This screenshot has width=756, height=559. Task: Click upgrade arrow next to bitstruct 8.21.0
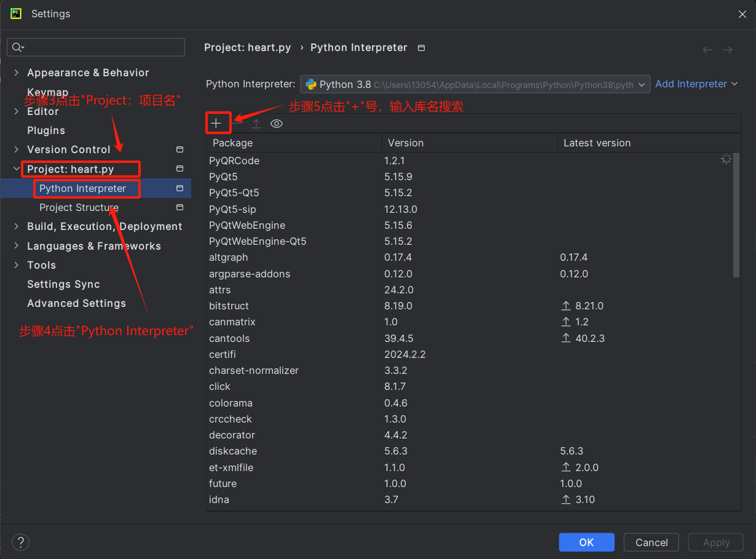[566, 306]
